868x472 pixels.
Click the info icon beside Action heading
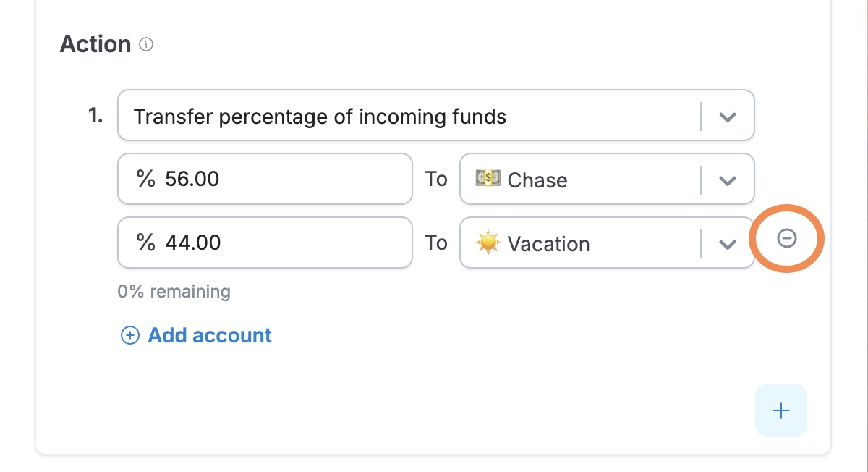point(146,45)
